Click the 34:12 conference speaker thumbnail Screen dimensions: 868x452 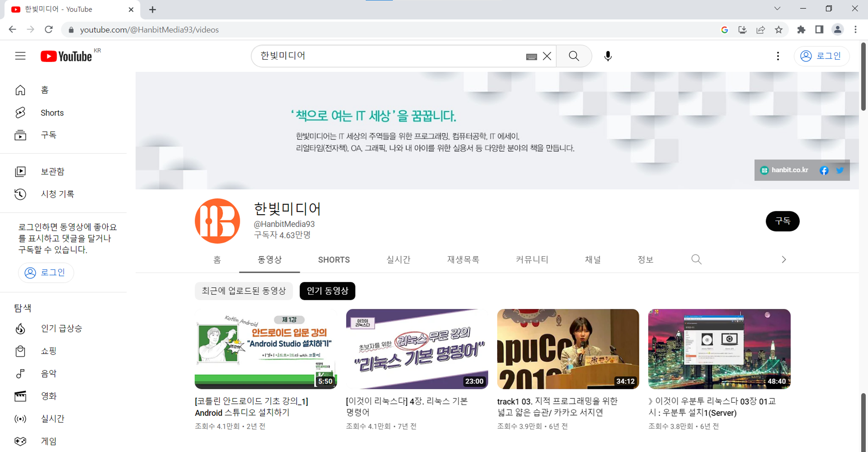568,349
